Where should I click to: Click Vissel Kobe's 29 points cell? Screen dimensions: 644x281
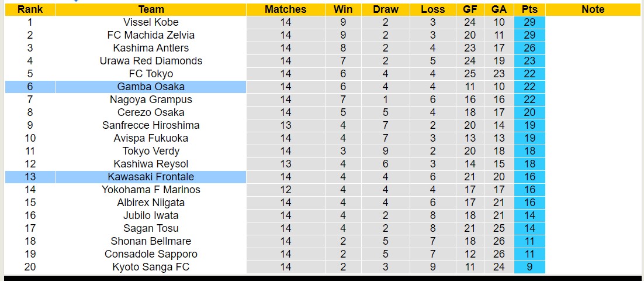(x=529, y=22)
